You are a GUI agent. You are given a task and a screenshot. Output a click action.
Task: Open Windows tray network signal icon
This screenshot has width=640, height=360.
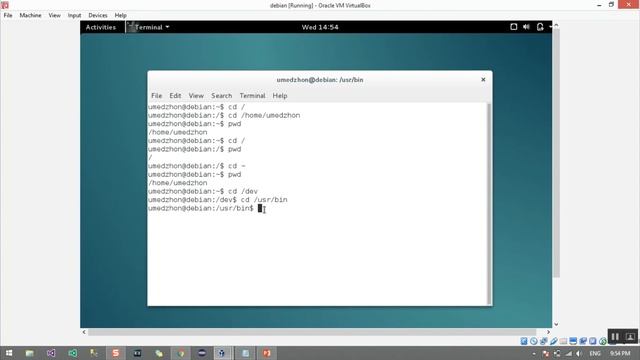[568, 353]
